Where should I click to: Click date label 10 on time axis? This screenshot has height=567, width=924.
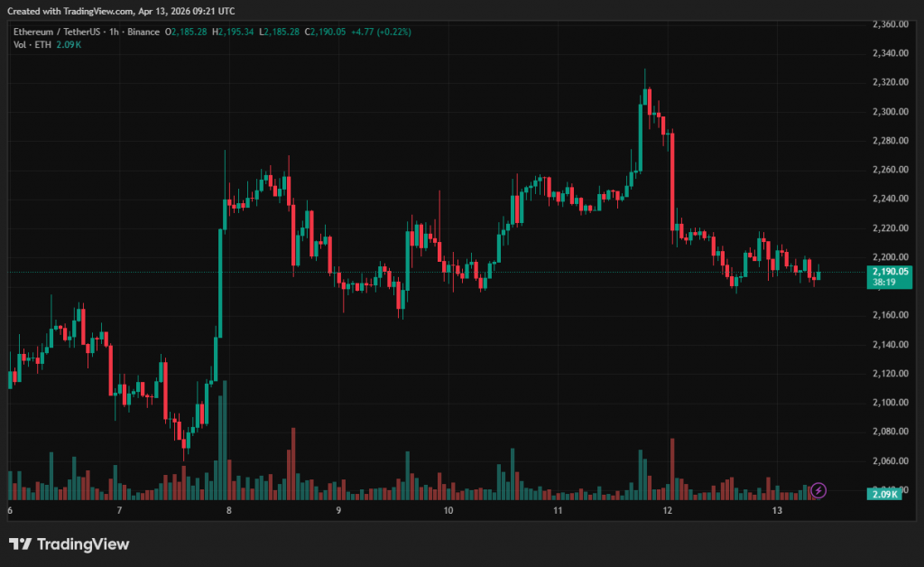[x=448, y=511]
